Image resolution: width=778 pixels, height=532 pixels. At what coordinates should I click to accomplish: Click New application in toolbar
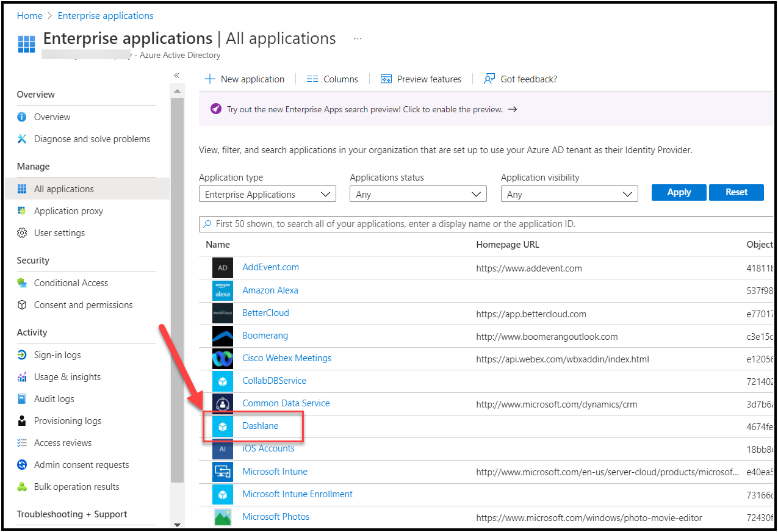coord(245,79)
